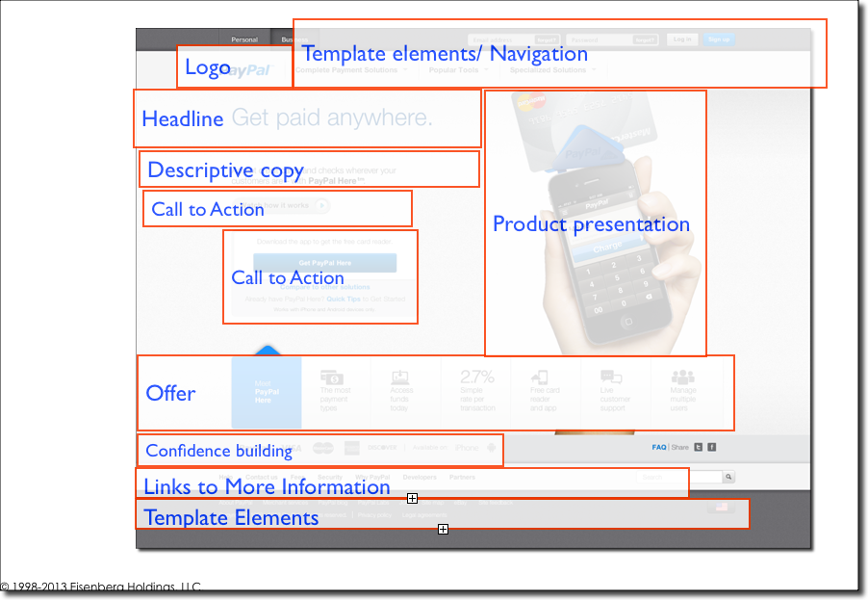Switch to the Personal tab

[x=244, y=39]
